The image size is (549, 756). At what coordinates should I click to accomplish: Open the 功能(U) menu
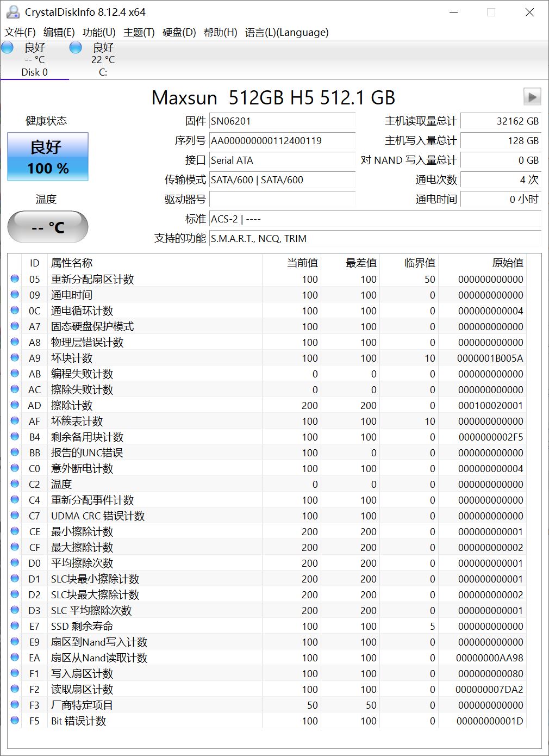point(97,33)
